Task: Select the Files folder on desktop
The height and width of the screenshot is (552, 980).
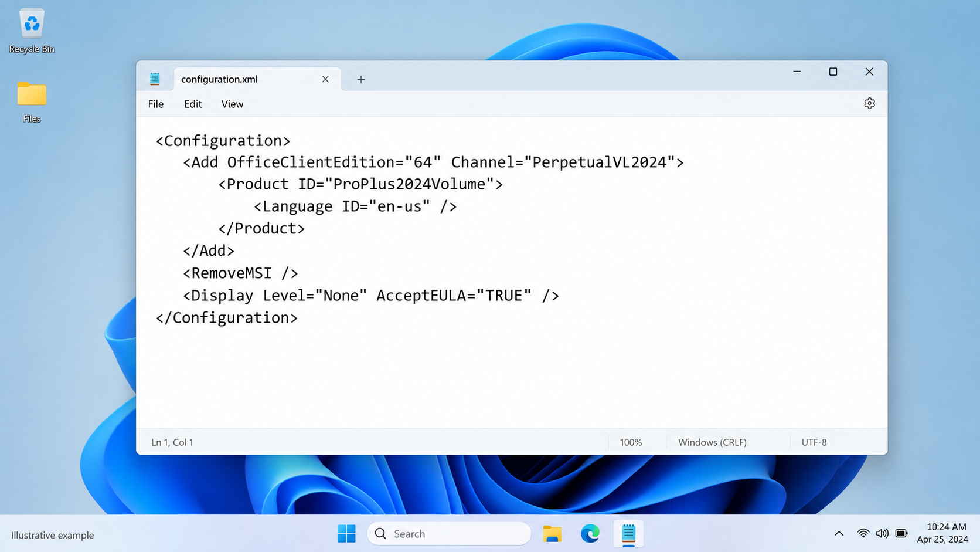Action: pyautogui.click(x=32, y=101)
